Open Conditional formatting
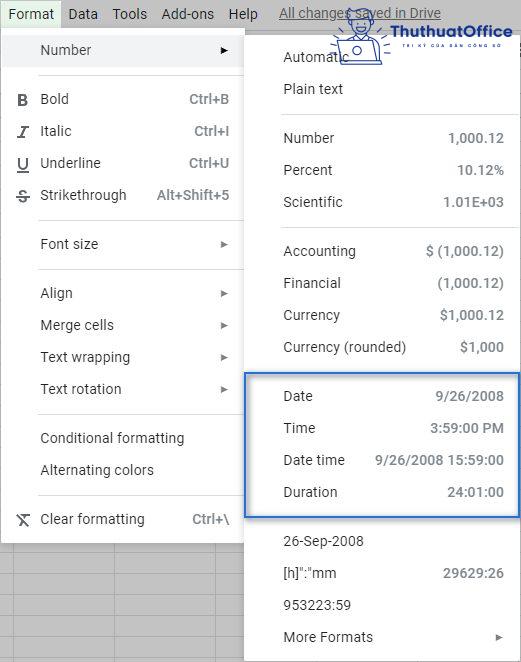The width and height of the screenshot is (521, 662). pos(123,438)
